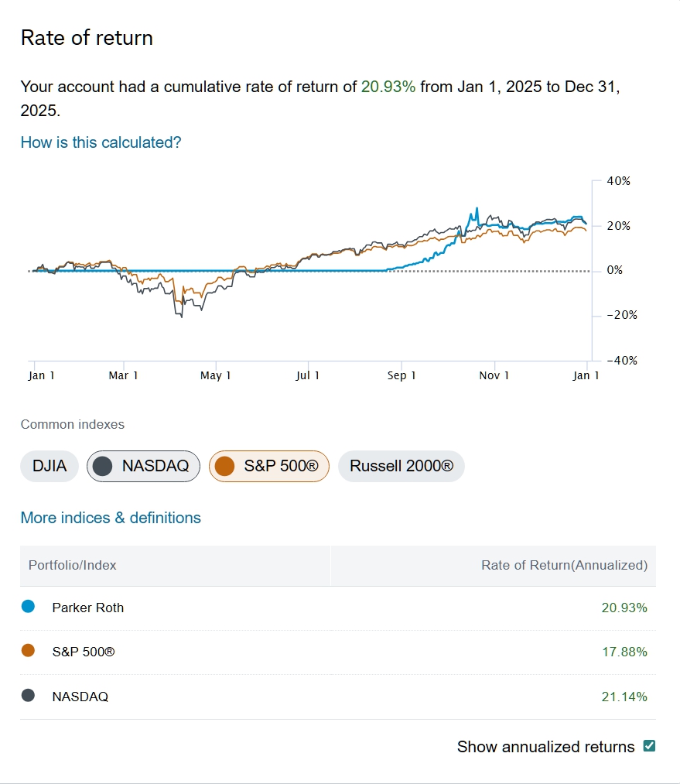Uncheck Show annualized returns checkbox
The height and width of the screenshot is (784, 680).
pyautogui.click(x=650, y=746)
